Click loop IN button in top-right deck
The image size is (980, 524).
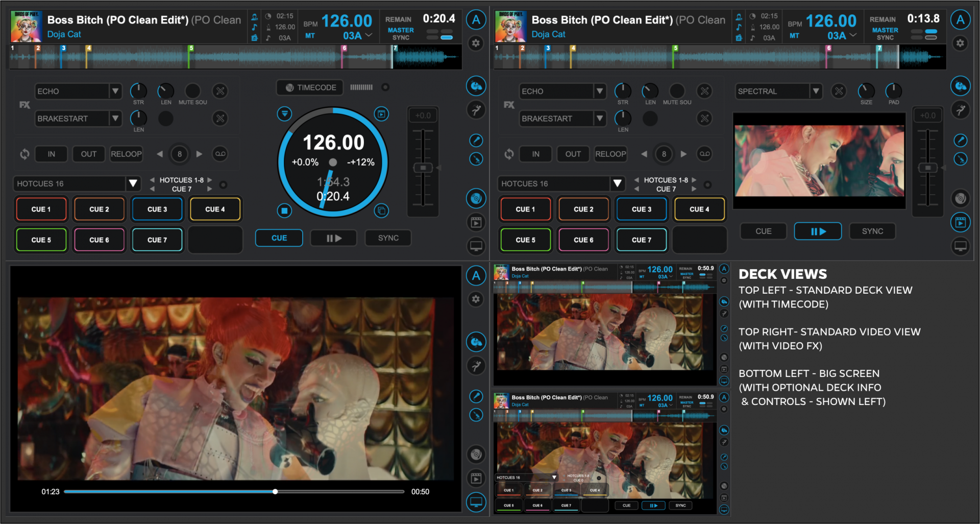[535, 154]
